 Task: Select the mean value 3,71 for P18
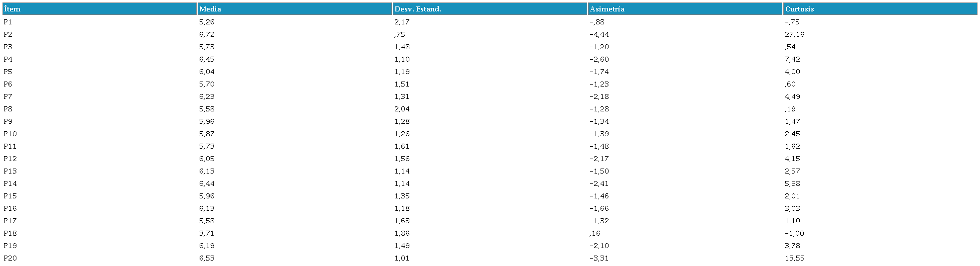coord(207,233)
